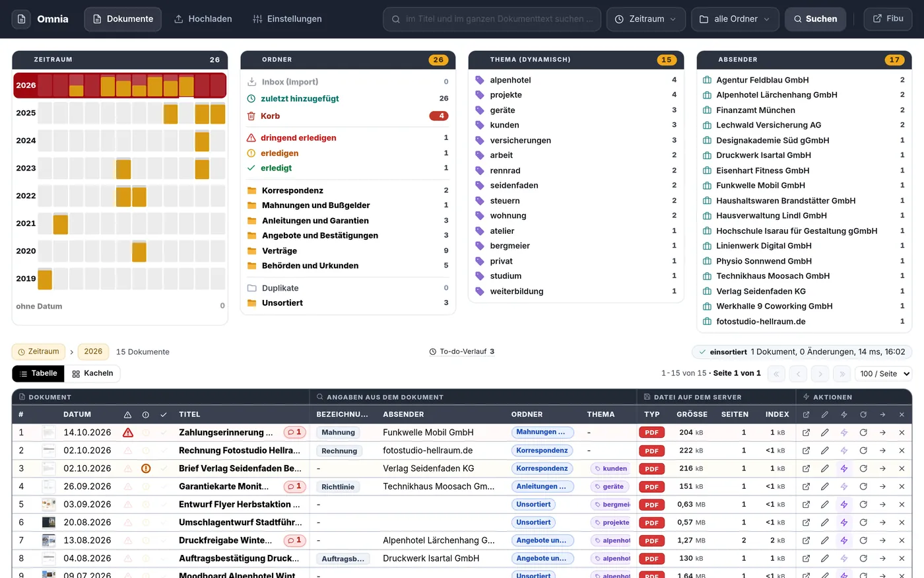
Task: Click the lightning action icon in row 3
Action: [844, 468]
